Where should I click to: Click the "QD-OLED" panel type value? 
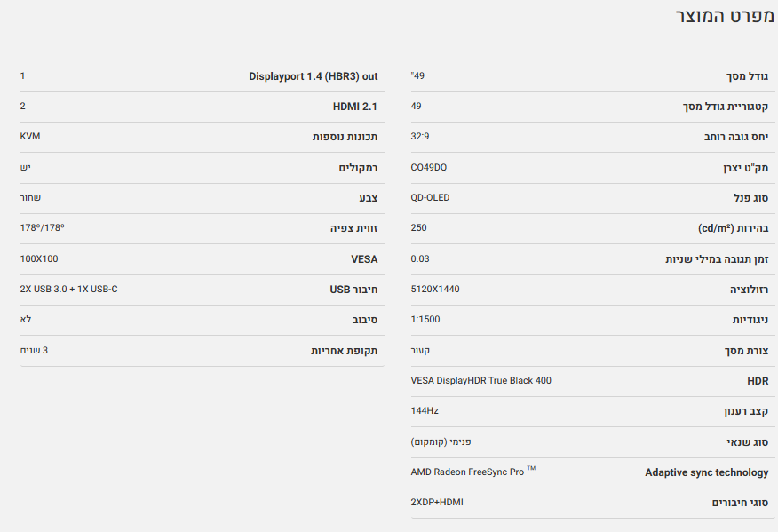[x=430, y=197]
